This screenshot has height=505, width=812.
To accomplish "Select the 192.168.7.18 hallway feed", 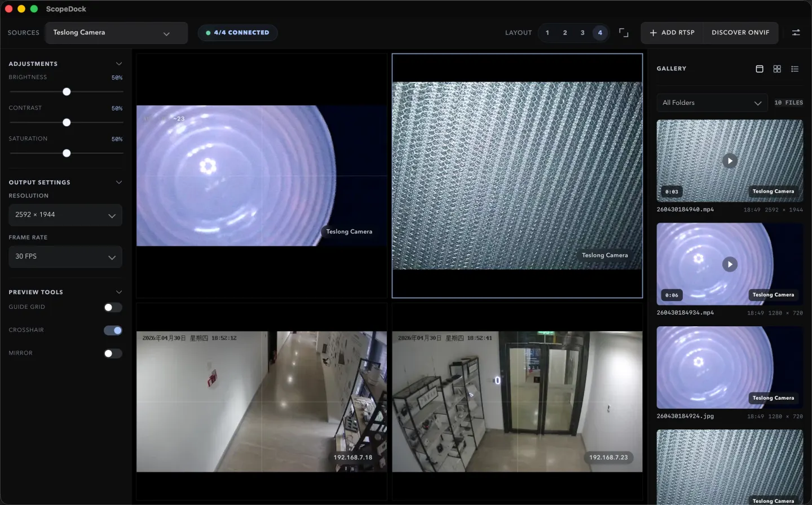I will coord(262,401).
